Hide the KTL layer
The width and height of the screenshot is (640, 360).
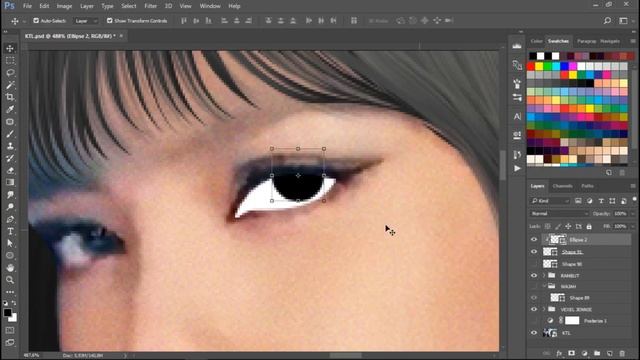534,333
